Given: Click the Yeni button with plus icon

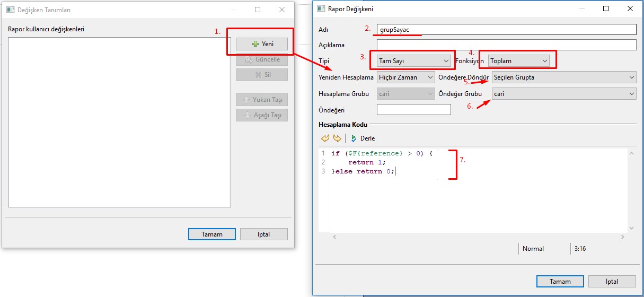Looking at the screenshot, I should click(x=262, y=44).
